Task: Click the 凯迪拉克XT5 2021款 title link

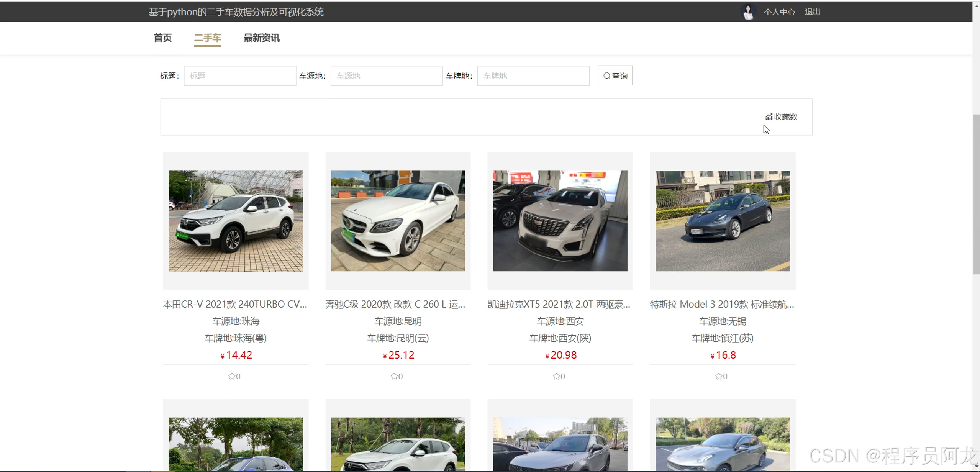Action: click(x=559, y=304)
